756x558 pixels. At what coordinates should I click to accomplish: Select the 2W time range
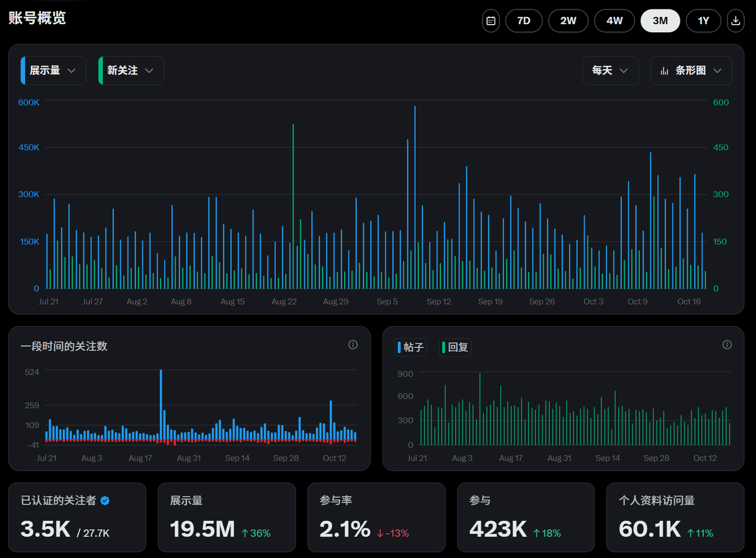pyautogui.click(x=568, y=21)
